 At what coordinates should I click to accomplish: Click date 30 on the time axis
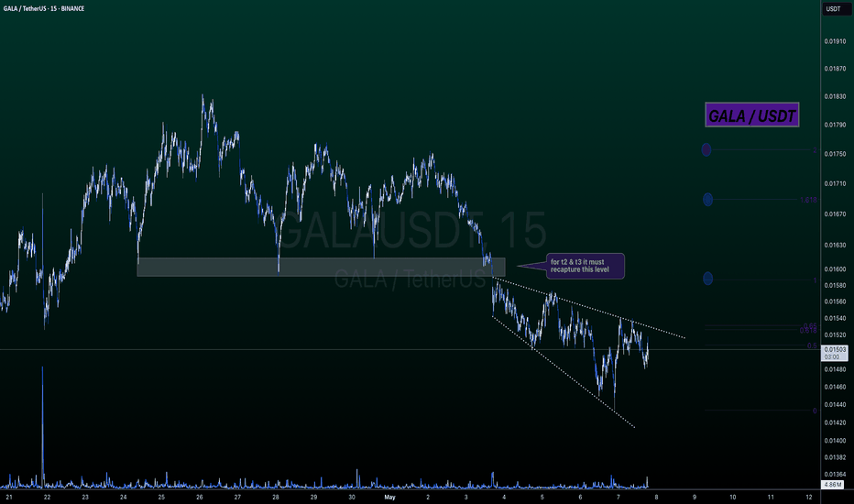352,497
